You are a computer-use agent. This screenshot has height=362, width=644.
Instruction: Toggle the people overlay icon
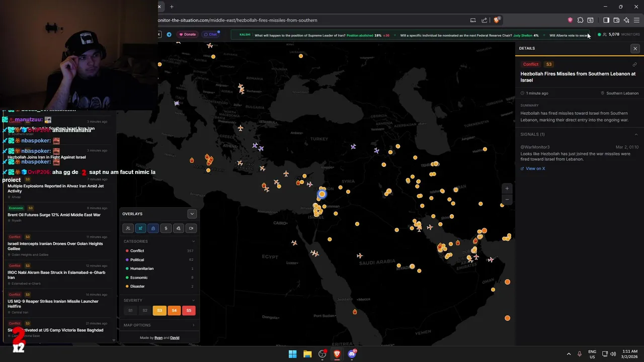point(128,228)
